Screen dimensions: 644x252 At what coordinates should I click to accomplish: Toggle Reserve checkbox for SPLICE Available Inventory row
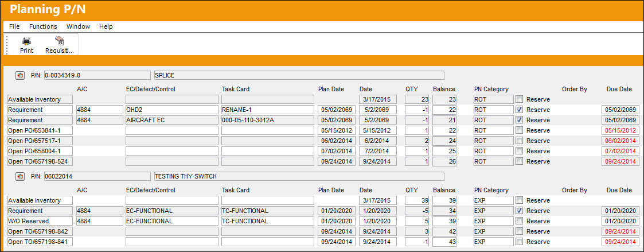[x=520, y=99]
